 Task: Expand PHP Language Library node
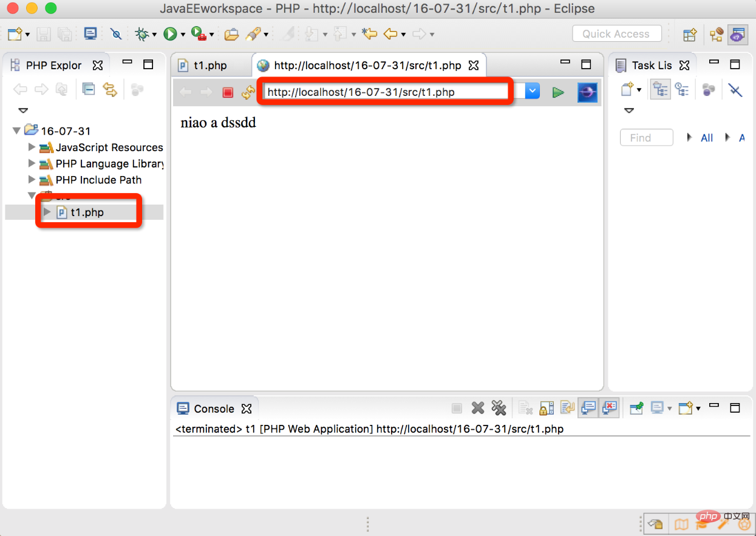click(32, 163)
